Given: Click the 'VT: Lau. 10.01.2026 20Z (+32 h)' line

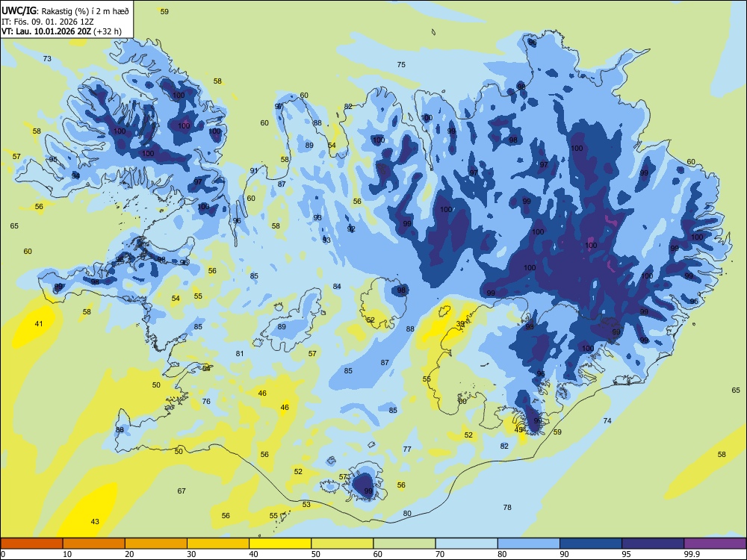Looking at the screenshot, I should [x=61, y=31].
